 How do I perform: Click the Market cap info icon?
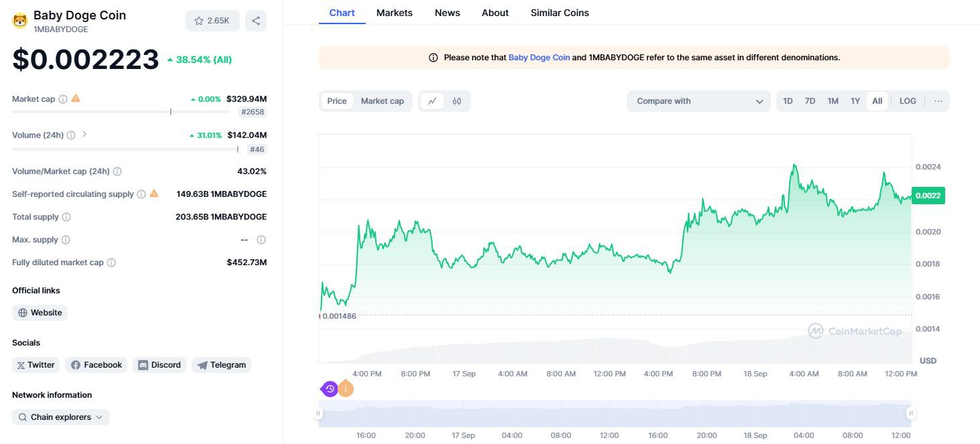click(x=63, y=99)
